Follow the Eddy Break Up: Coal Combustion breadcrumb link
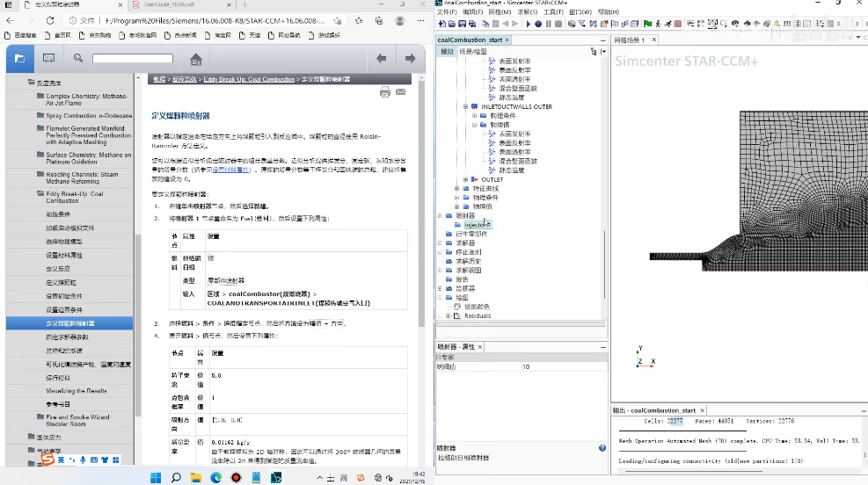868x485 pixels. [249, 79]
